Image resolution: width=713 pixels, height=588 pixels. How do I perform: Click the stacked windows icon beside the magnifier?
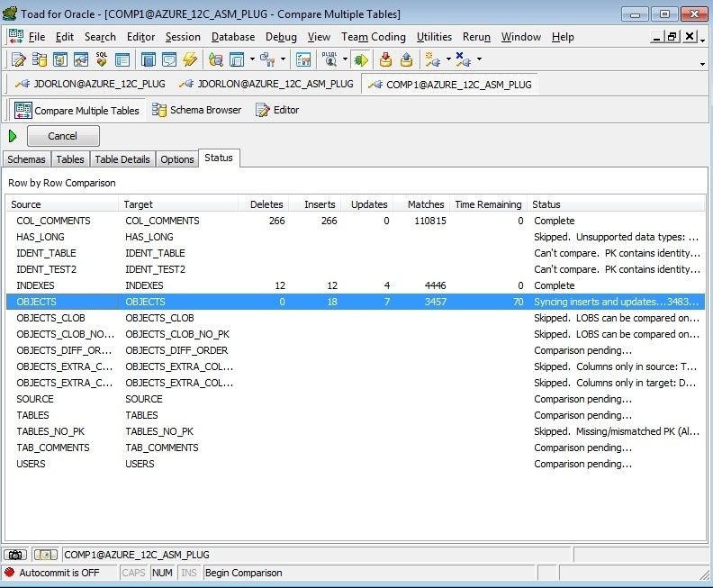tap(237, 59)
